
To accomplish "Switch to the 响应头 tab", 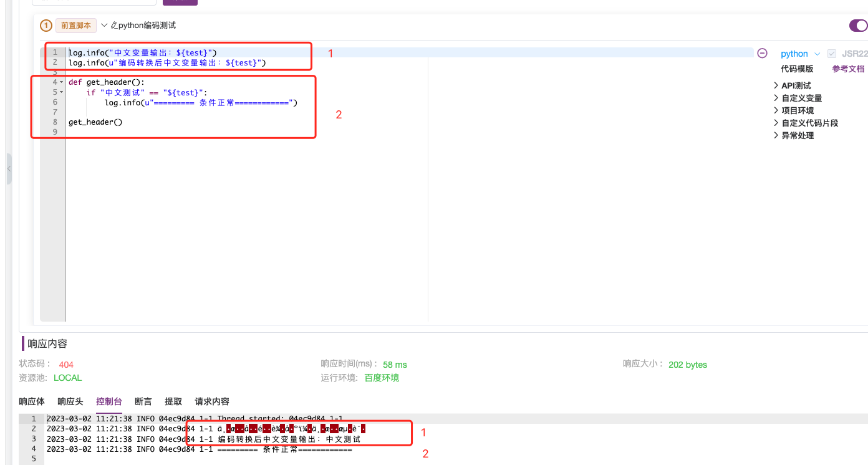I will click(70, 401).
